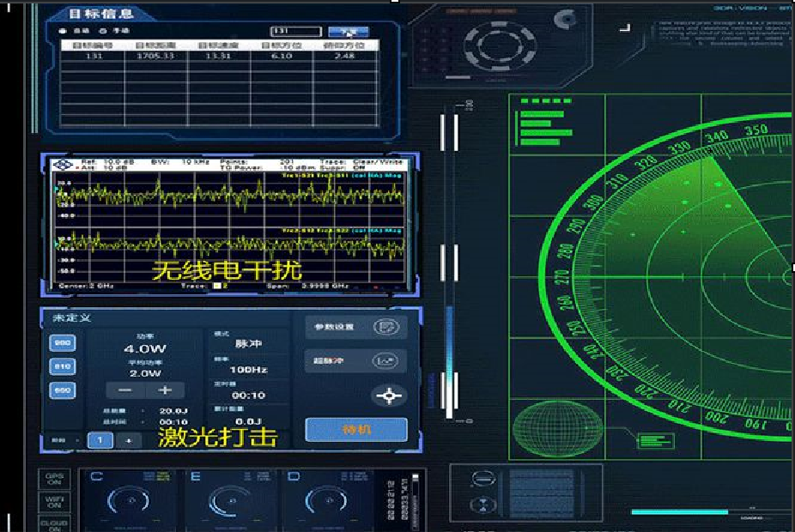The height and width of the screenshot is (532, 795).
Task: Select the 810 wavelength button
Action: (x=63, y=366)
